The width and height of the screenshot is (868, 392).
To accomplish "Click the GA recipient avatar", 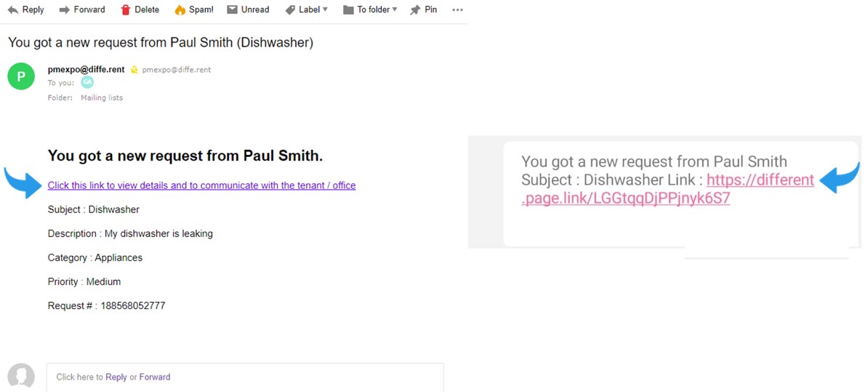I will tap(87, 82).
